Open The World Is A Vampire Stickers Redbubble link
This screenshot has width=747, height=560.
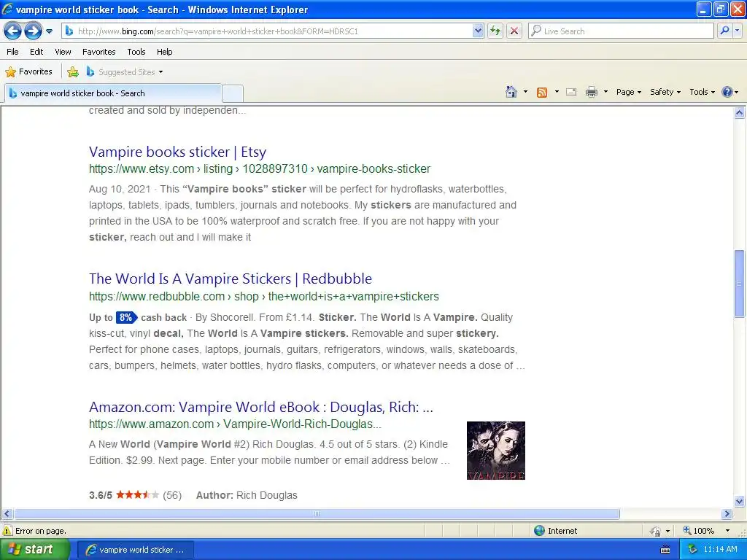point(230,279)
